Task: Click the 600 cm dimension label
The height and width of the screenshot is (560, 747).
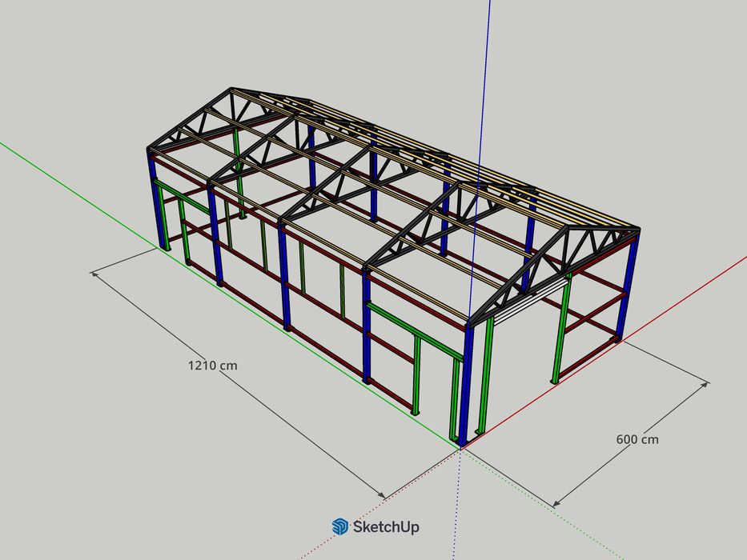Action: [x=637, y=439]
